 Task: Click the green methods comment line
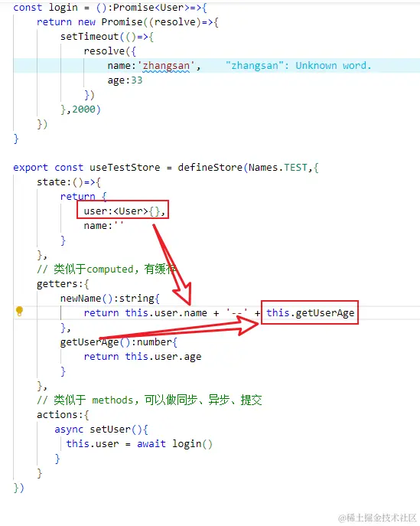[149, 400]
